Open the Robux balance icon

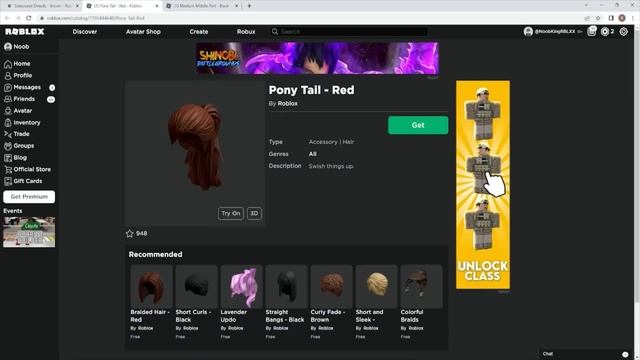coord(605,31)
